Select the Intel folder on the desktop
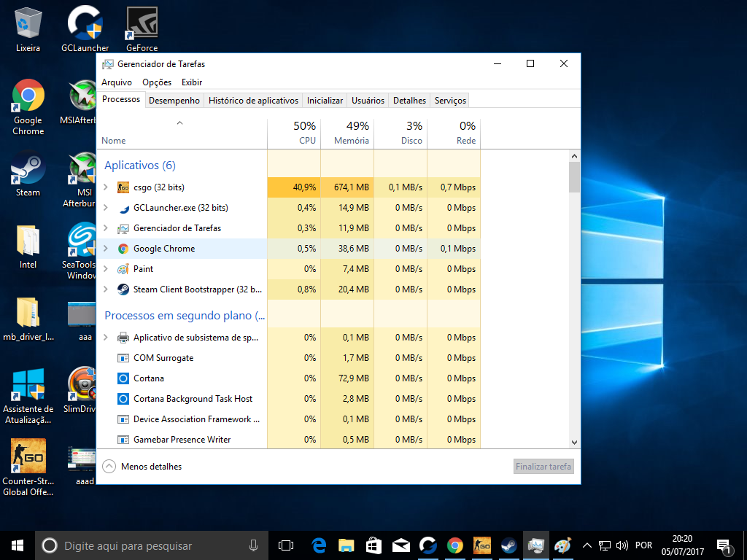Image resolution: width=747 pixels, height=560 pixels. 28,246
